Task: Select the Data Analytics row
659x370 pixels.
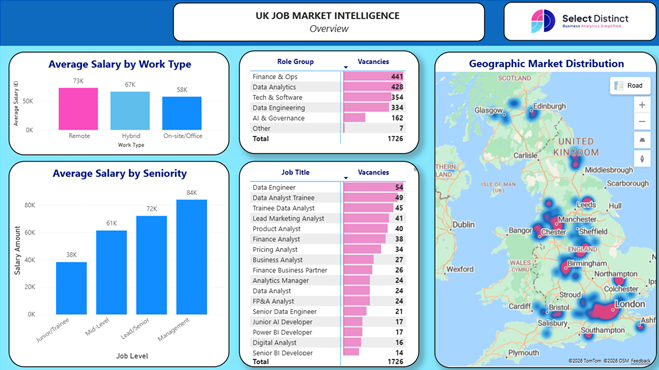Action: [x=328, y=87]
